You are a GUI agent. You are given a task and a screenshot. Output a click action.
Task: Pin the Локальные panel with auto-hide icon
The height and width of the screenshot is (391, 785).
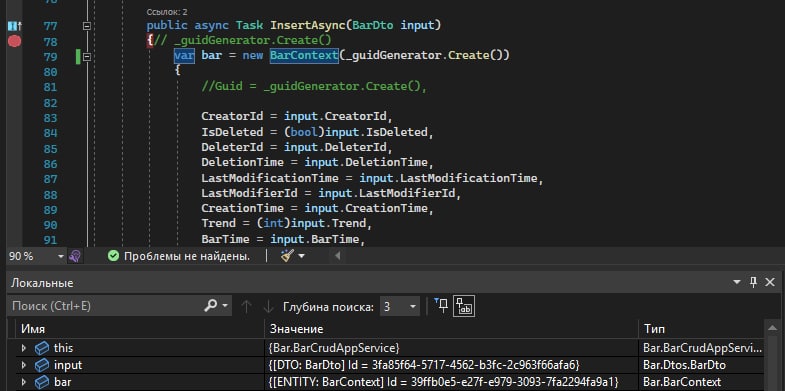(x=753, y=282)
